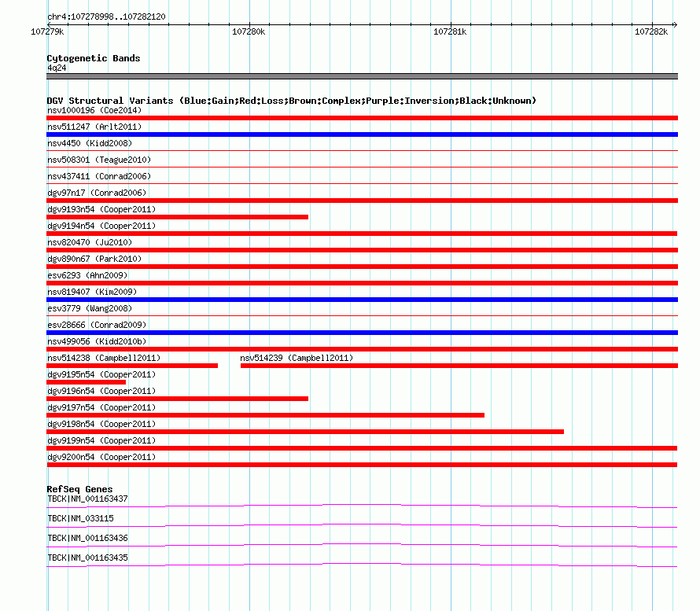Click the dgv9195n54 (Cooper2011) short red bar
Image resolution: width=700 pixels, height=611 pixels.
(x=87, y=382)
